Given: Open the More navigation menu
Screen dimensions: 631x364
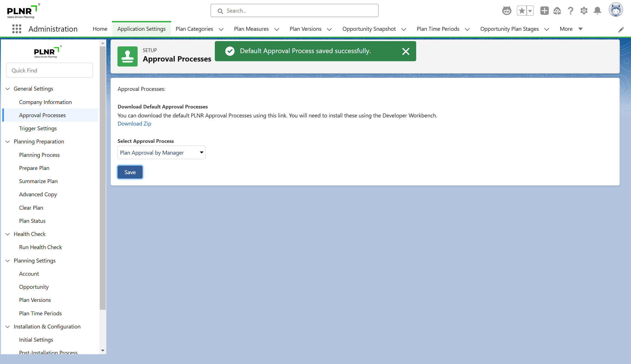Looking at the screenshot, I should [571, 29].
